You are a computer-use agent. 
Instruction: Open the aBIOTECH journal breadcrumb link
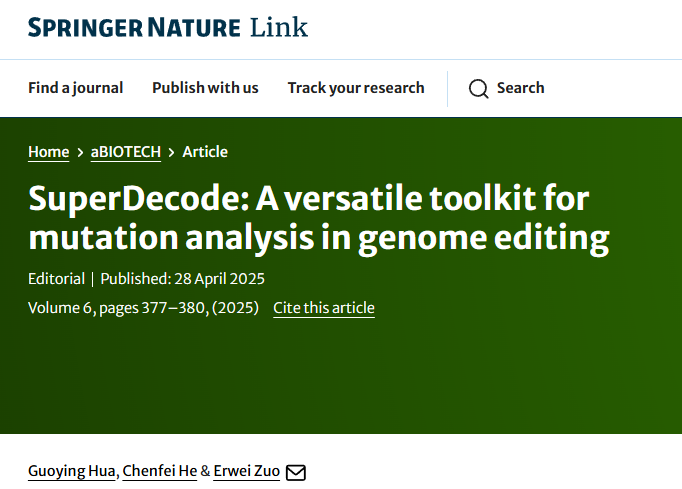pyautogui.click(x=125, y=152)
